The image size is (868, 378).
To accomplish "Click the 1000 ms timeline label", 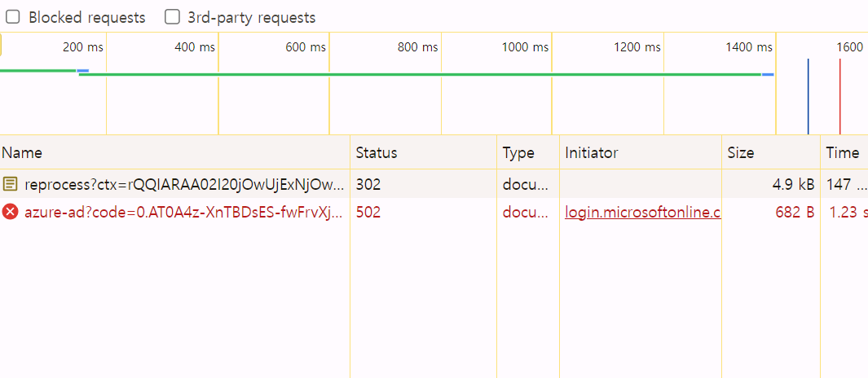I will 526,47.
